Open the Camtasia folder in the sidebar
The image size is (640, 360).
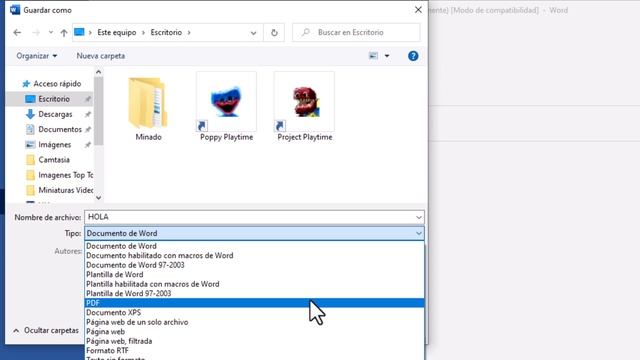point(48,160)
